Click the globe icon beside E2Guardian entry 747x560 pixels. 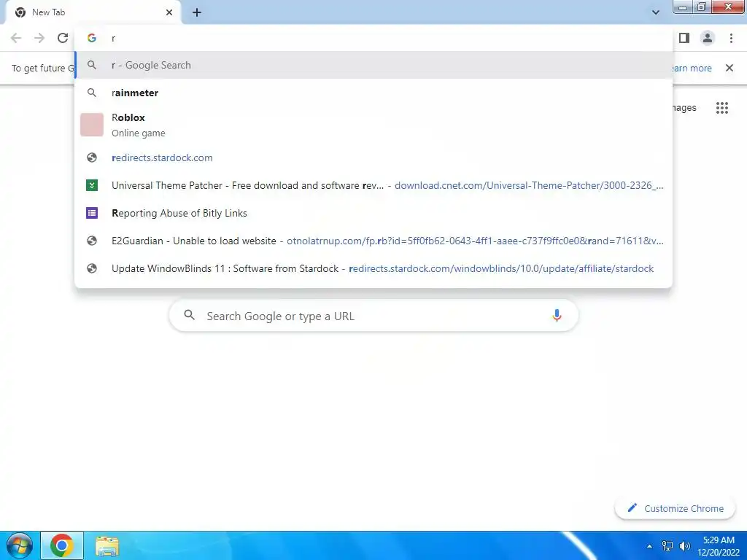click(x=92, y=241)
